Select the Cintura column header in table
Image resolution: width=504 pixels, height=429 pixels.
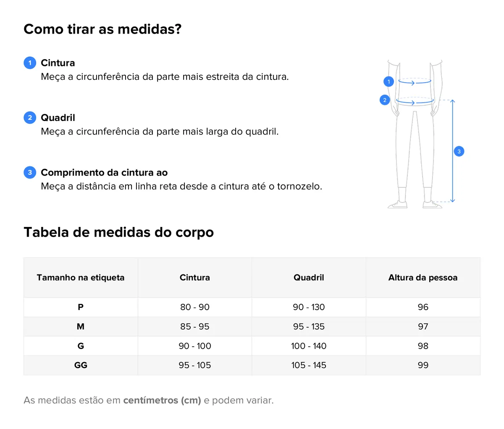coord(195,278)
